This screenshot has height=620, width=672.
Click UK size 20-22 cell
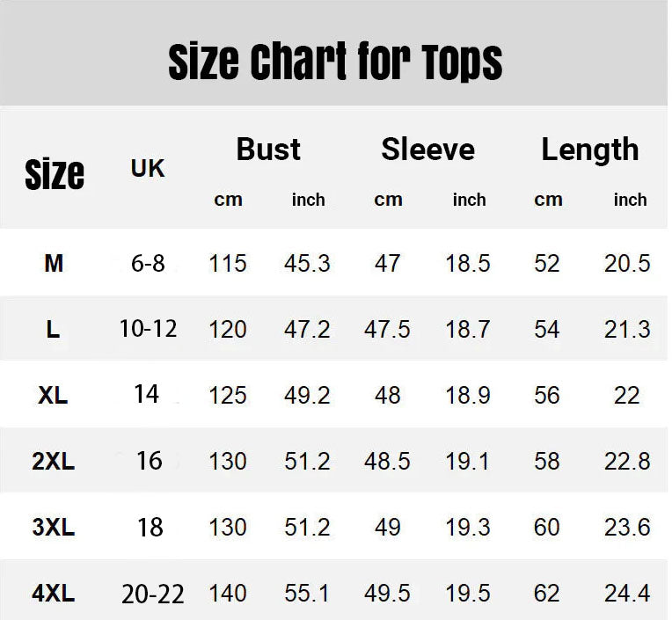[x=153, y=594]
